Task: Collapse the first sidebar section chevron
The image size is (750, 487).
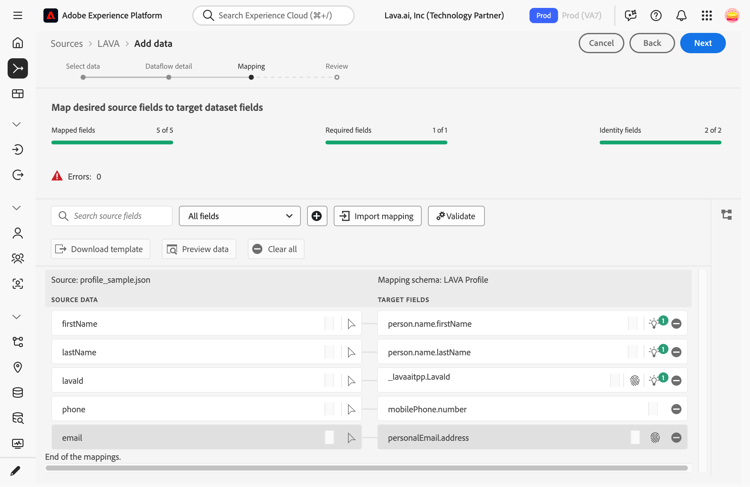Action: pos(17,124)
